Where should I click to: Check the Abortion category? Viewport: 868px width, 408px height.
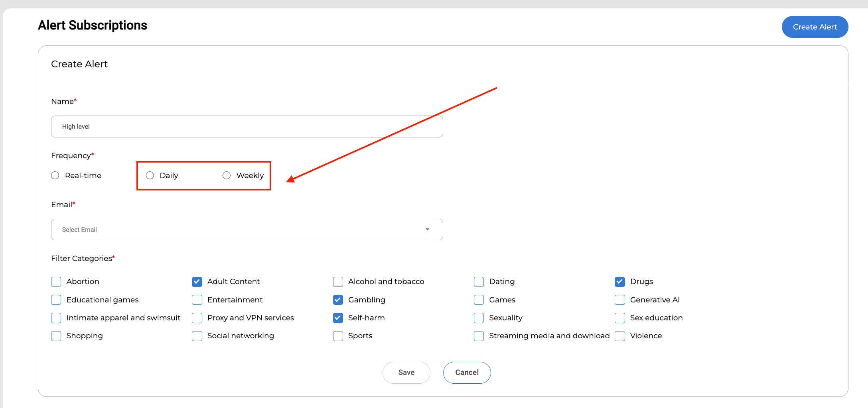(x=56, y=282)
